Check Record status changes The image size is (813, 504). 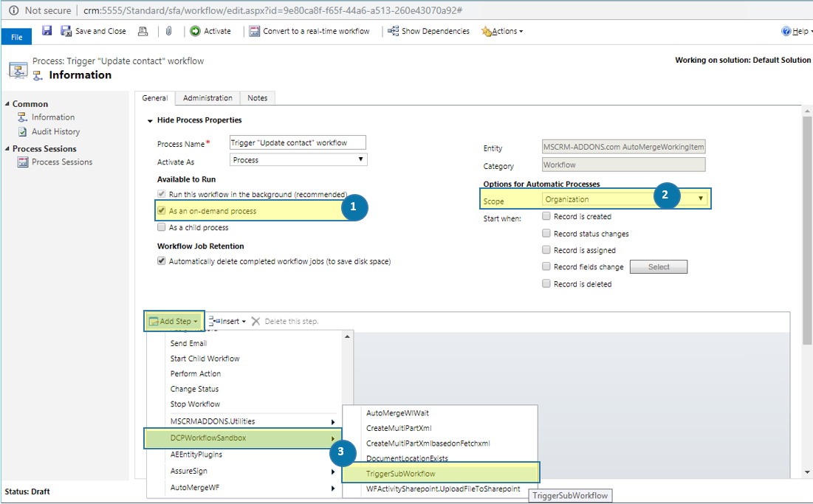tap(546, 233)
